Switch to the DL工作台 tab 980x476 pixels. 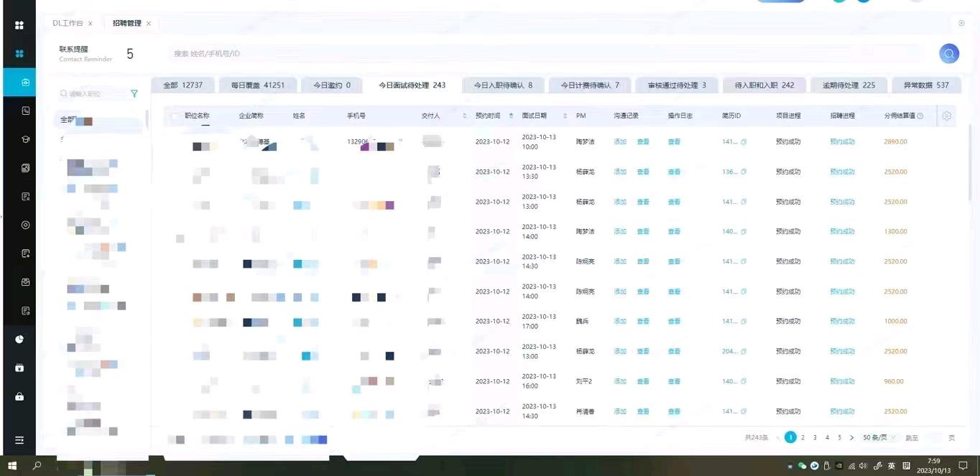point(68,24)
